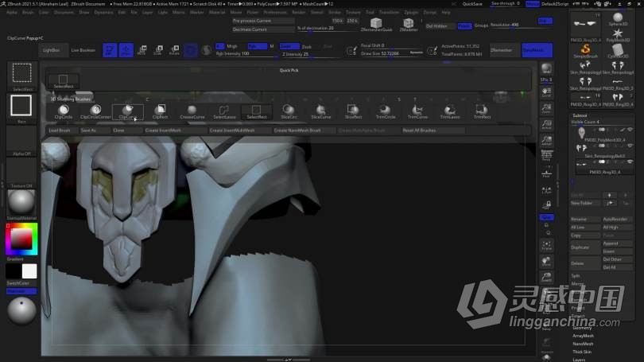Select the ClipCircle brush
The height and width of the screenshot is (362, 644).
coord(64,111)
